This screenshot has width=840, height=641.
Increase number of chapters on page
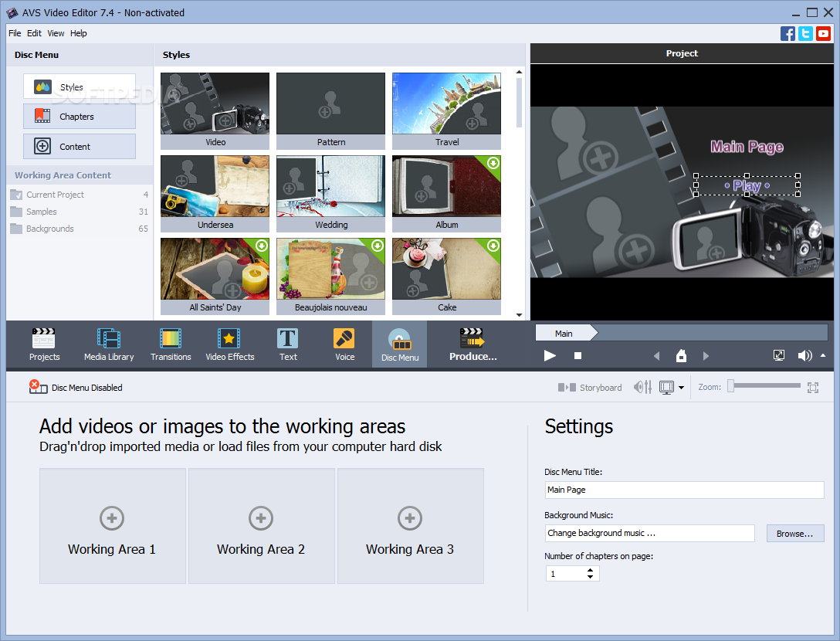pyautogui.click(x=590, y=570)
